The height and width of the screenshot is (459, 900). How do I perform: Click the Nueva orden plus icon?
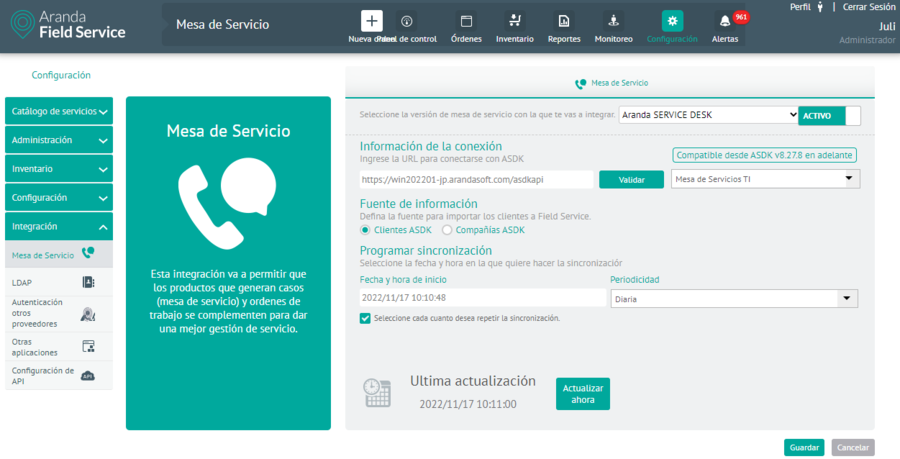click(x=371, y=21)
